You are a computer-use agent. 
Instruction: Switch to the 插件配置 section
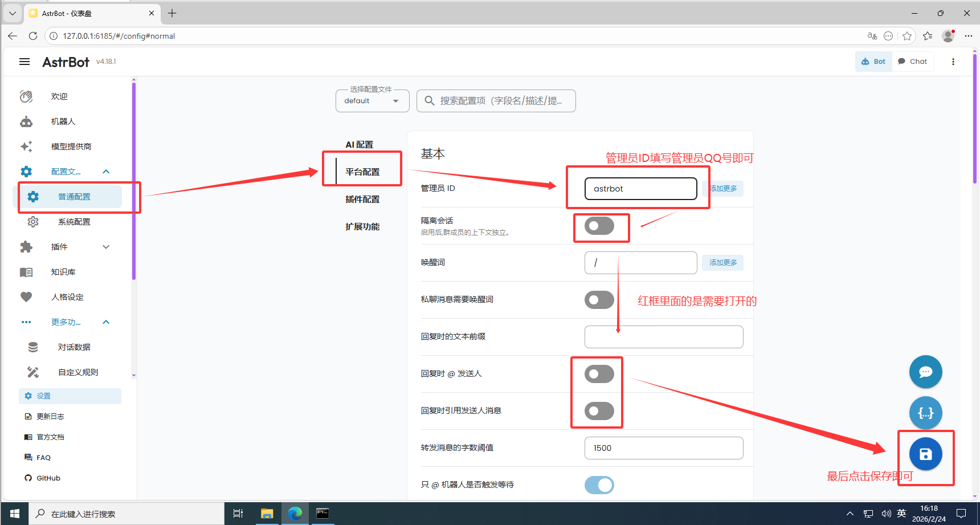point(362,200)
